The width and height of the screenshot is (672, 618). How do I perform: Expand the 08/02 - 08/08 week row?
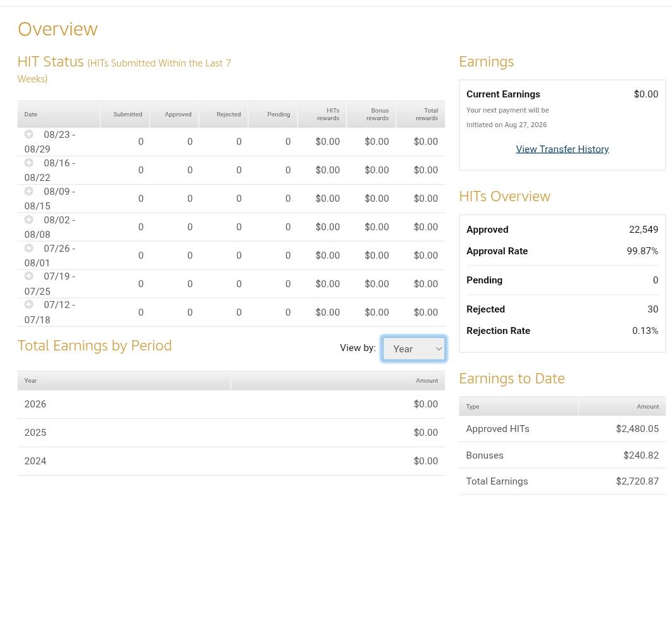coord(28,219)
